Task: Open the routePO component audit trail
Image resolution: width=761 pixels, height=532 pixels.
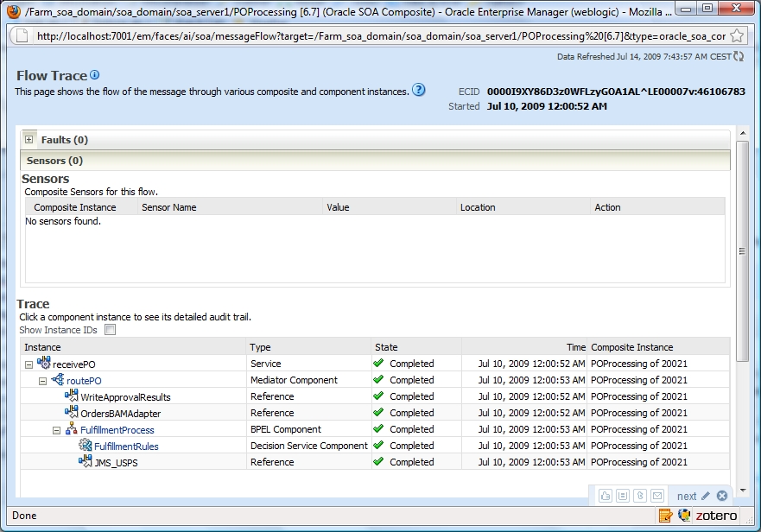Action: 84,381
